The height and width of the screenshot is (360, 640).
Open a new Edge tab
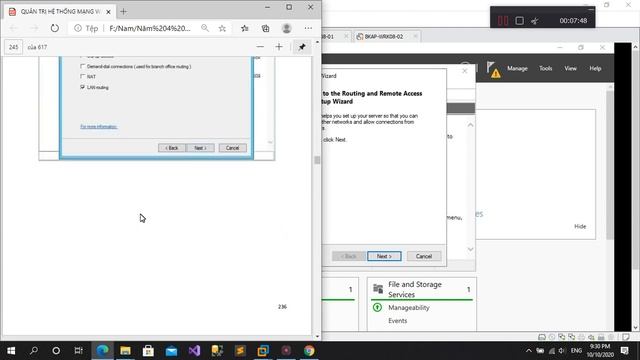(123, 11)
